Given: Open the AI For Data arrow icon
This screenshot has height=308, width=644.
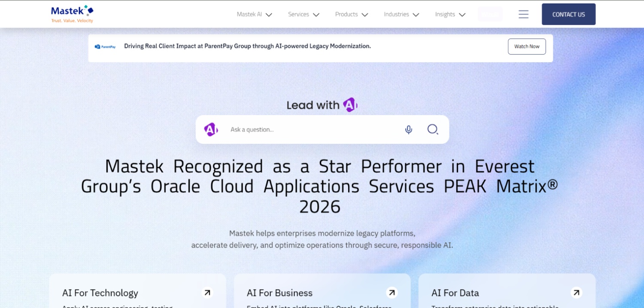Looking at the screenshot, I should click(x=577, y=293).
